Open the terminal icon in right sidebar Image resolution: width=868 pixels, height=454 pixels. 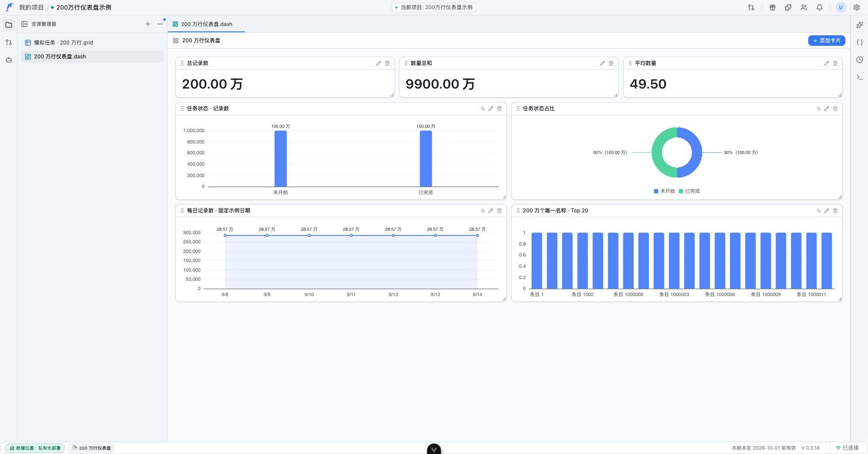(859, 77)
